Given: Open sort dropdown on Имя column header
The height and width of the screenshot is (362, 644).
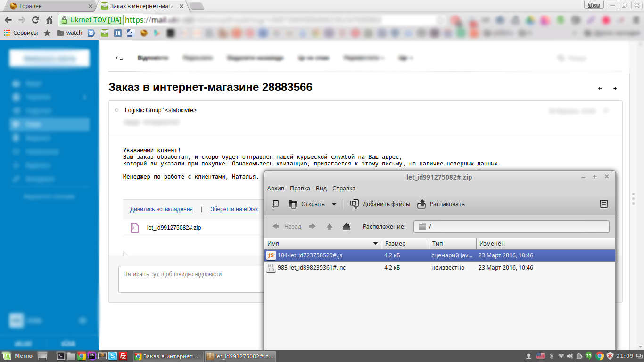Looking at the screenshot, I should (x=375, y=243).
